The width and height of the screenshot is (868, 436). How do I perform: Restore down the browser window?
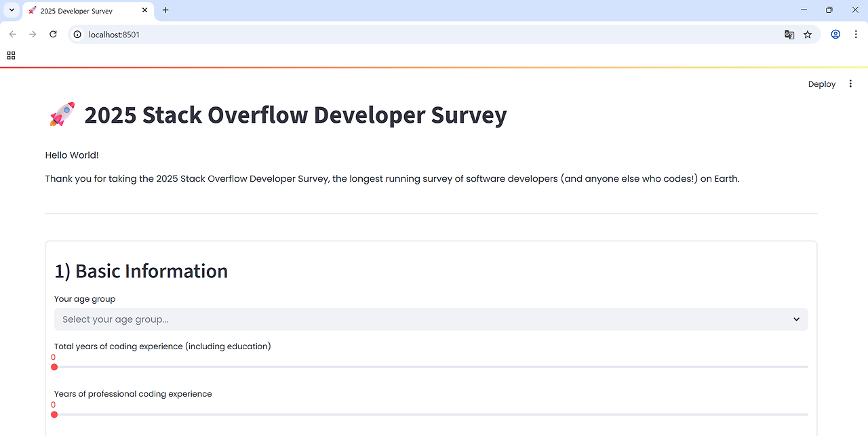click(x=829, y=10)
